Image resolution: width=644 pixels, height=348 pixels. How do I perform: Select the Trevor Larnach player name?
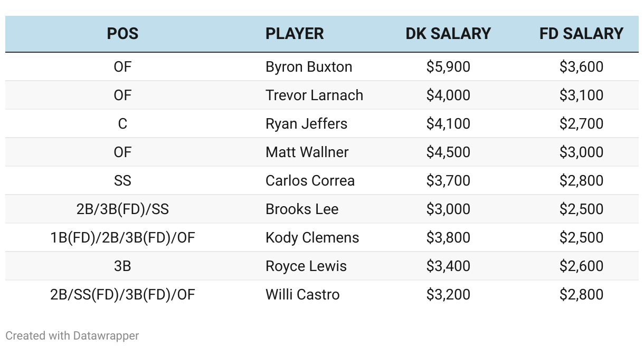(x=315, y=95)
